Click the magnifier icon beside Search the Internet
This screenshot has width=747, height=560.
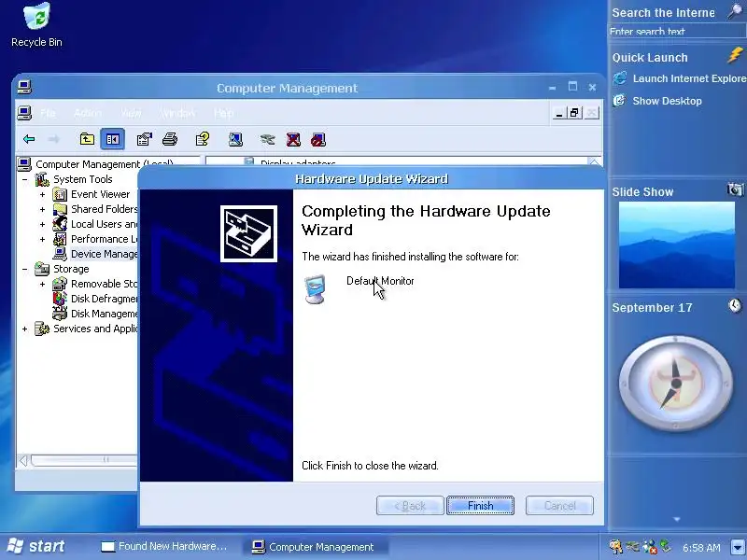[736, 11]
